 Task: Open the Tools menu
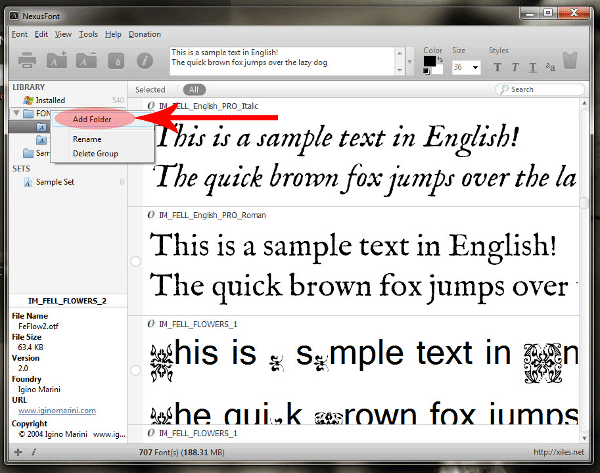click(x=88, y=34)
